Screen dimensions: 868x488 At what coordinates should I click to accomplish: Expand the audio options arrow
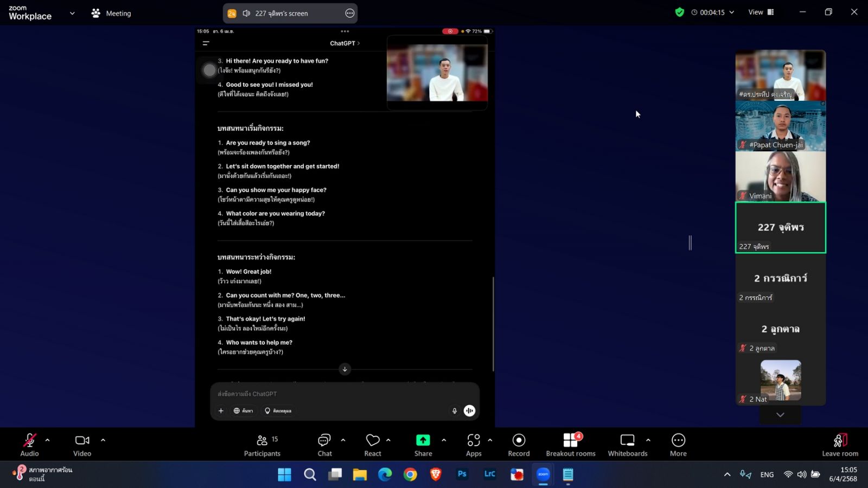point(48,440)
